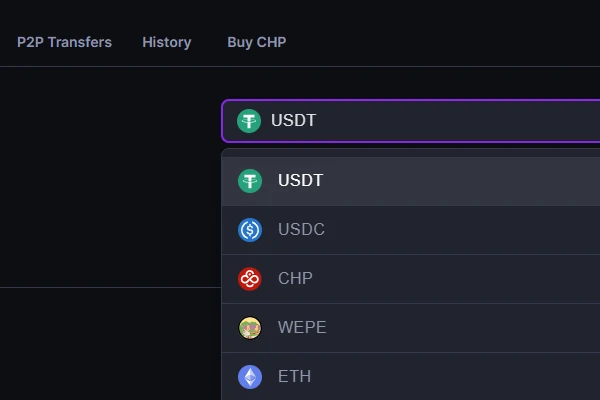Click the WEPE frog icon
600x400 pixels.
[x=250, y=328]
